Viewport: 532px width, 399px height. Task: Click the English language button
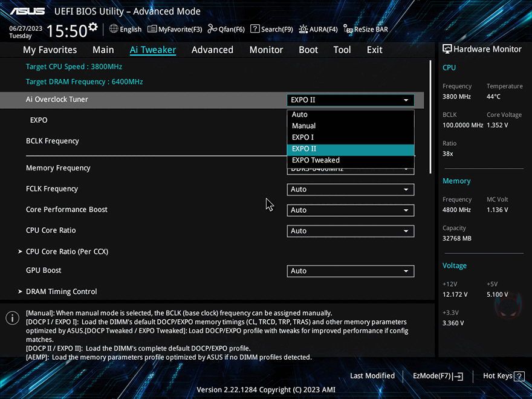coord(125,29)
